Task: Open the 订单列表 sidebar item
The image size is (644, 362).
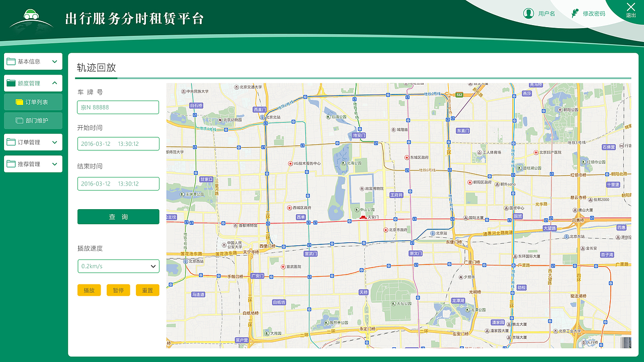Action: pos(33,102)
